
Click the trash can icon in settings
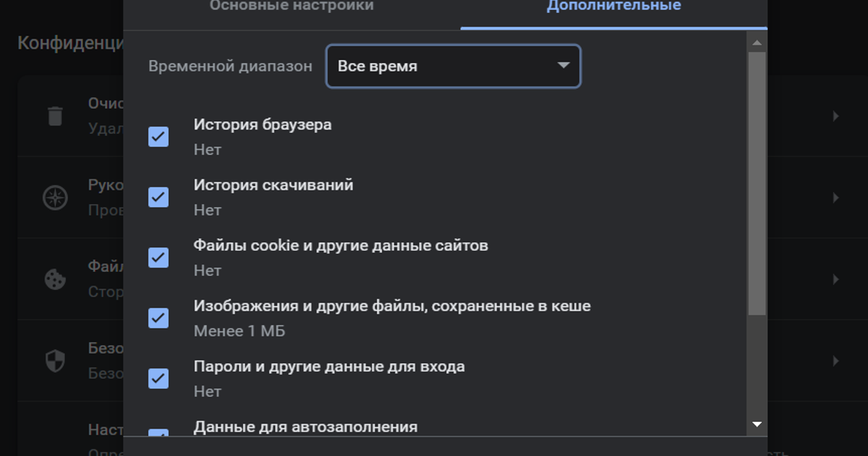[55, 116]
